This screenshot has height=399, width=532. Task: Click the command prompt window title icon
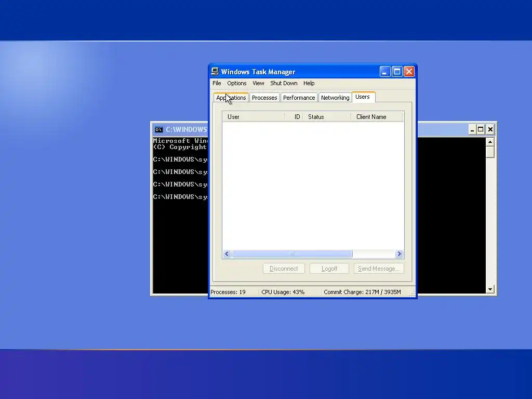click(x=158, y=129)
